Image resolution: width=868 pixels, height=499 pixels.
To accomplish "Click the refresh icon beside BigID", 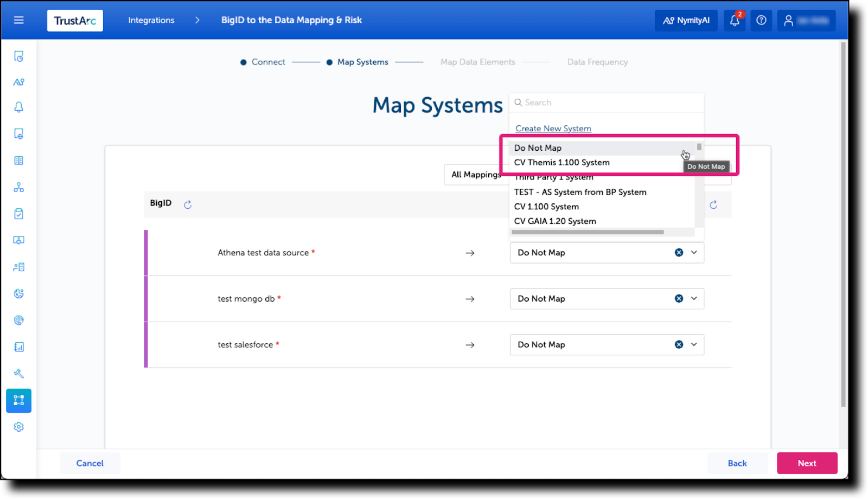I will [187, 204].
